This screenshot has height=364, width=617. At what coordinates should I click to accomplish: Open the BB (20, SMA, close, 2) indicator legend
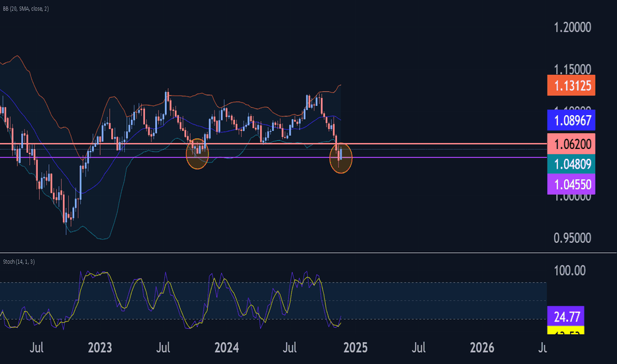coord(26,9)
